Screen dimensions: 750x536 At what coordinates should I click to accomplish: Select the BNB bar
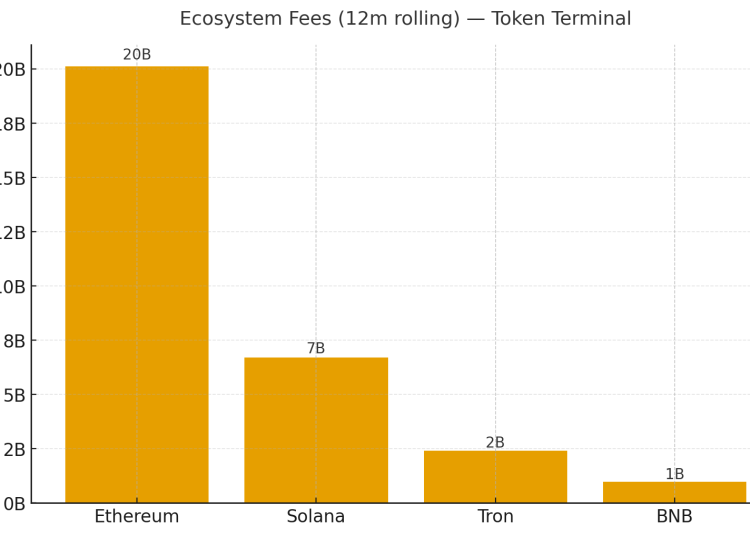pos(674,492)
